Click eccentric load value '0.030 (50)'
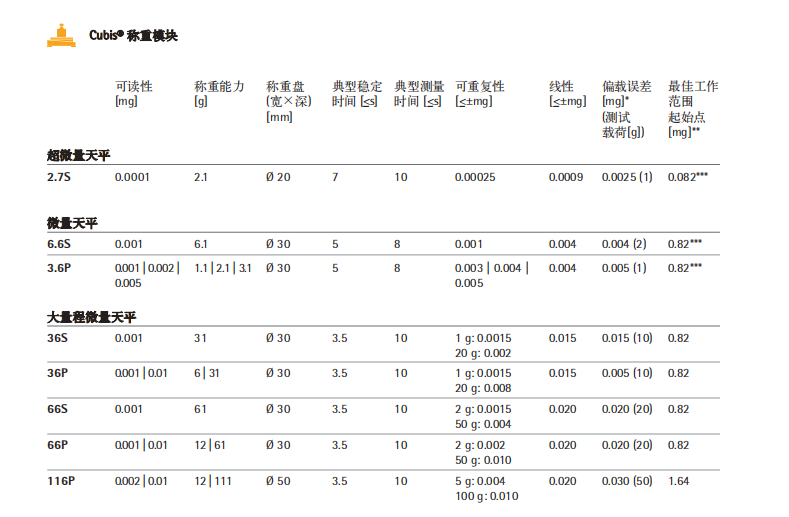This screenshot has height=517, width=789. (627, 481)
